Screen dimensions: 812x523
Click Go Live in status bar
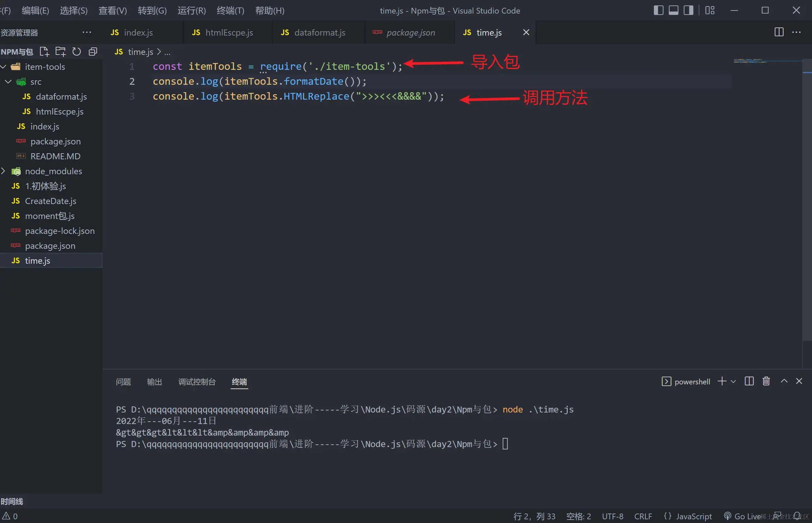click(x=744, y=516)
